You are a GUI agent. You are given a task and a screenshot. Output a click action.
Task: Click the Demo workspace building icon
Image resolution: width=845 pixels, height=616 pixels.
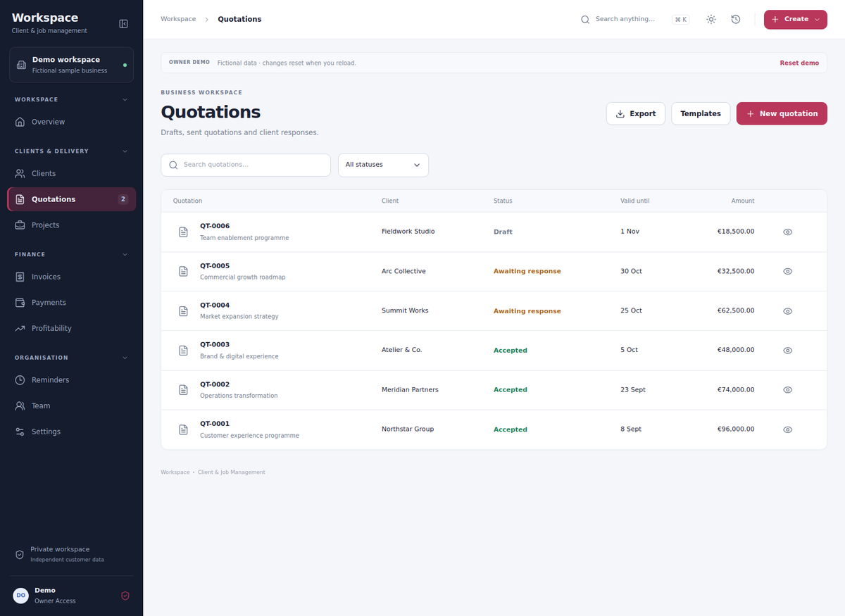coord(21,65)
